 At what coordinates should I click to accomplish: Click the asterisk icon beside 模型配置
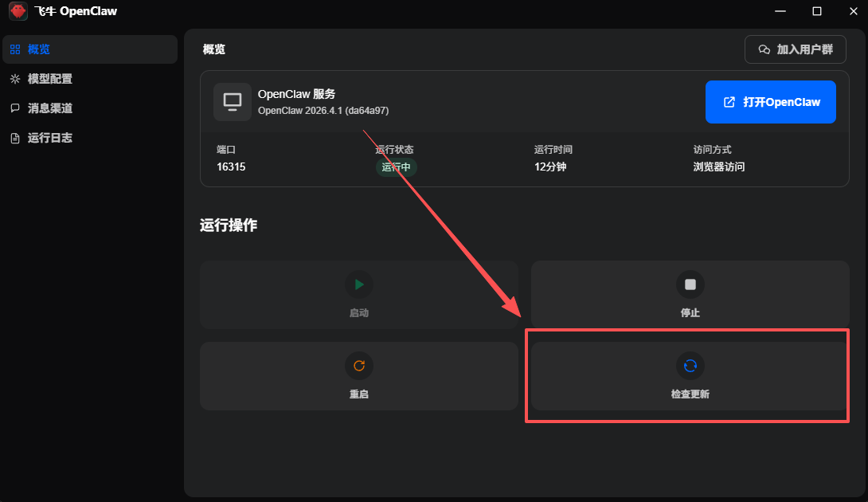[15, 79]
